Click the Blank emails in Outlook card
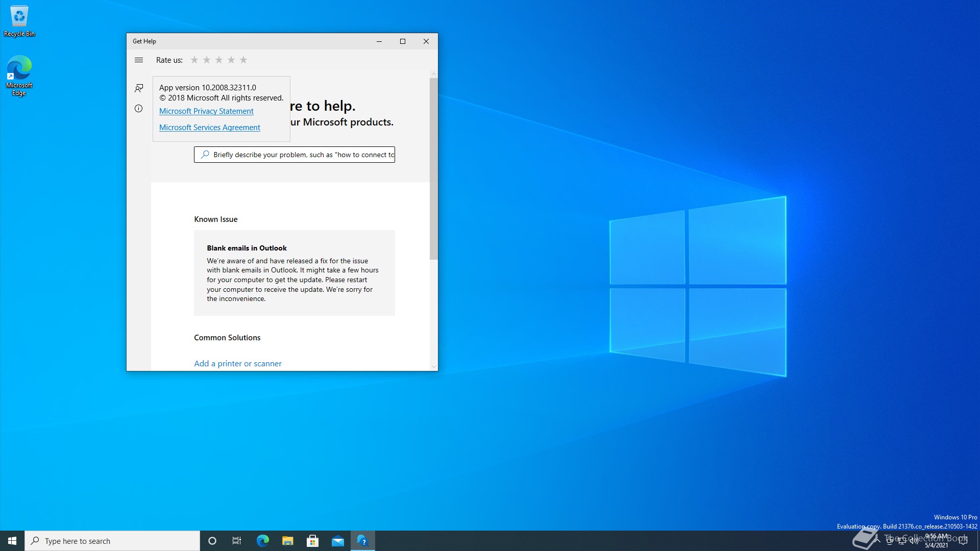The width and height of the screenshot is (980, 551). coord(294,273)
